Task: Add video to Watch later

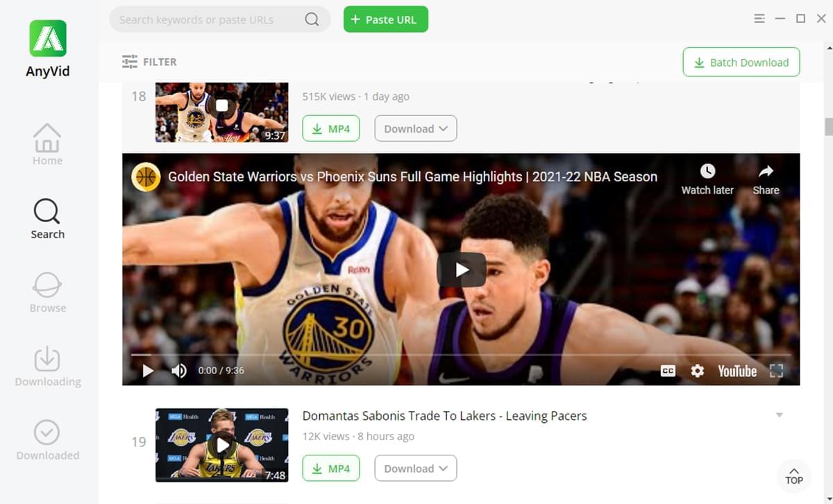Action: 707,179
